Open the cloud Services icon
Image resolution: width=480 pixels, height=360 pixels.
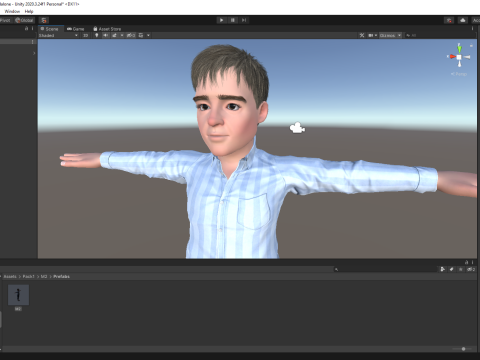point(463,20)
